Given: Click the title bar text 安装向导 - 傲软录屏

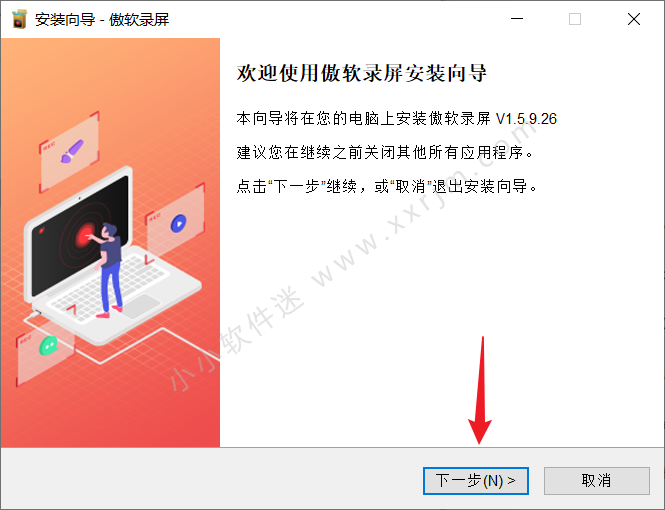Looking at the screenshot, I should tap(102, 20).
